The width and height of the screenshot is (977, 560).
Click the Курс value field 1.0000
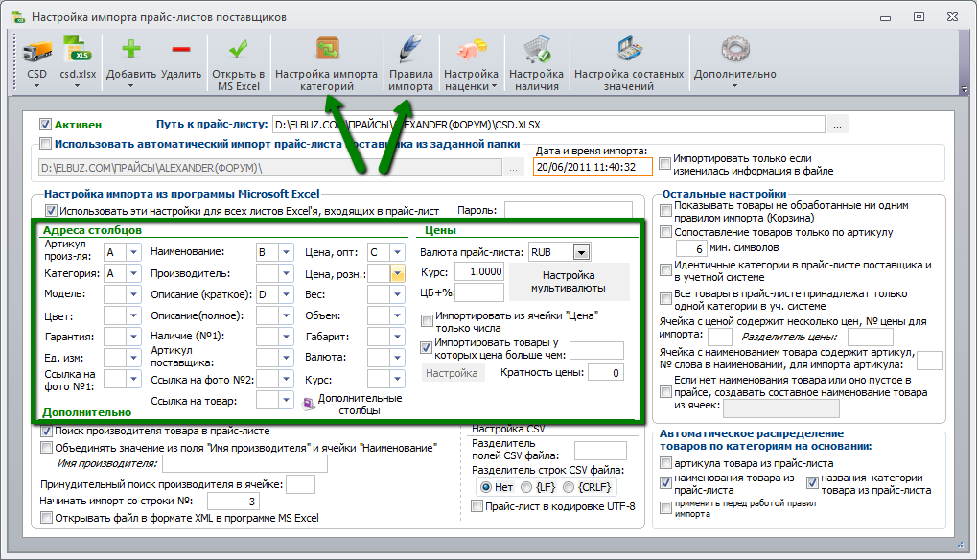[479, 271]
